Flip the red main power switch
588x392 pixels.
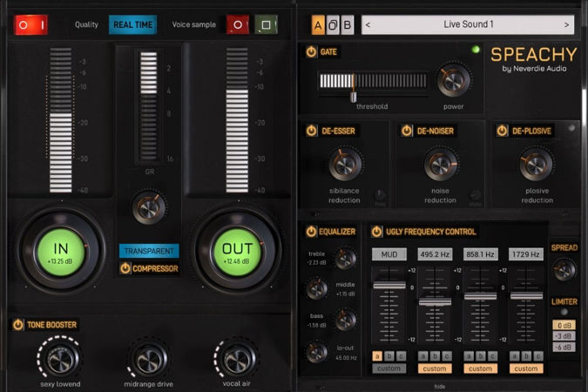click(x=30, y=24)
